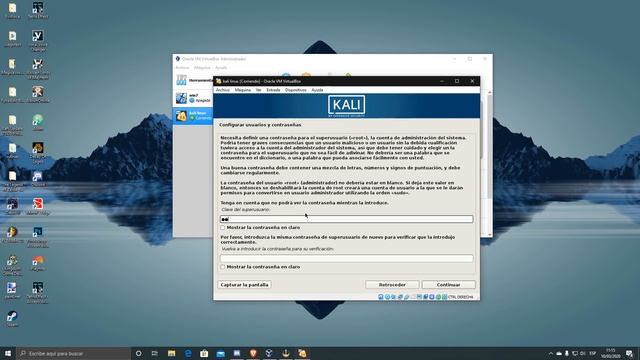Select the kali linux machine in VirtualBox Manager

pos(193,116)
